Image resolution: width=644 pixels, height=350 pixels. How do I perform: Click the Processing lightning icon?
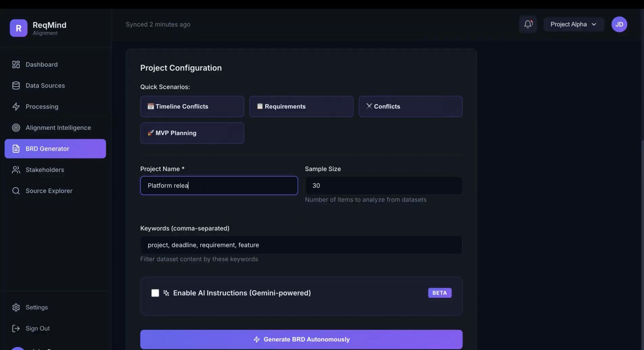pos(16,107)
